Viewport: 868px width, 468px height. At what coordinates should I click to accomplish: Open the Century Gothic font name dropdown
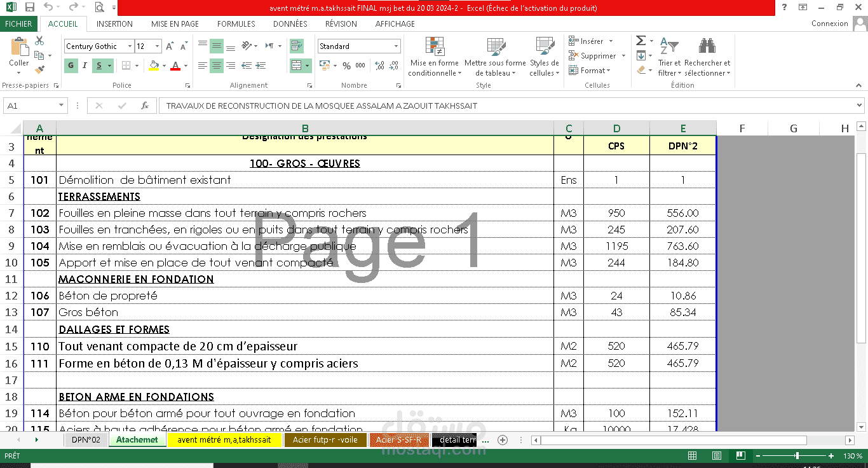click(130, 46)
